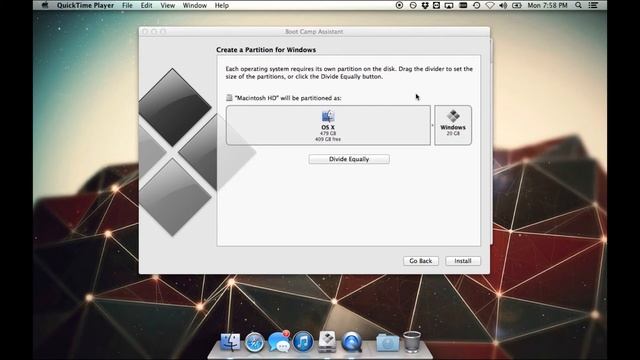
Task: Open the Edit menu
Action: (146, 5)
